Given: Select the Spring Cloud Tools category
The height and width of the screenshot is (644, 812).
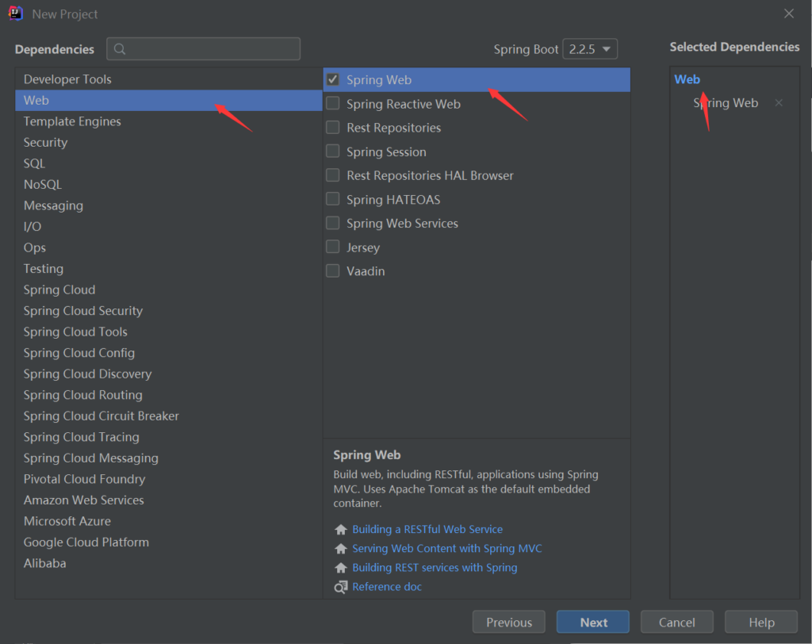Looking at the screenshot, I should click(169, 332).
